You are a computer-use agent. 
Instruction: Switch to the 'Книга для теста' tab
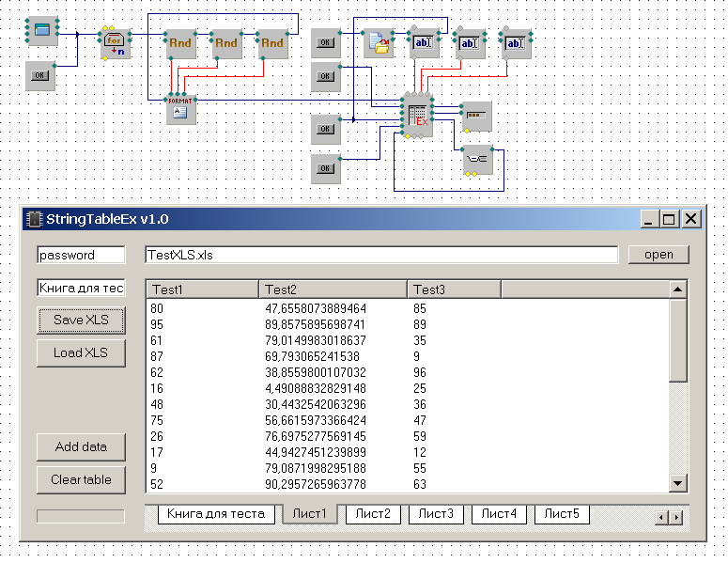pos(216,514)
